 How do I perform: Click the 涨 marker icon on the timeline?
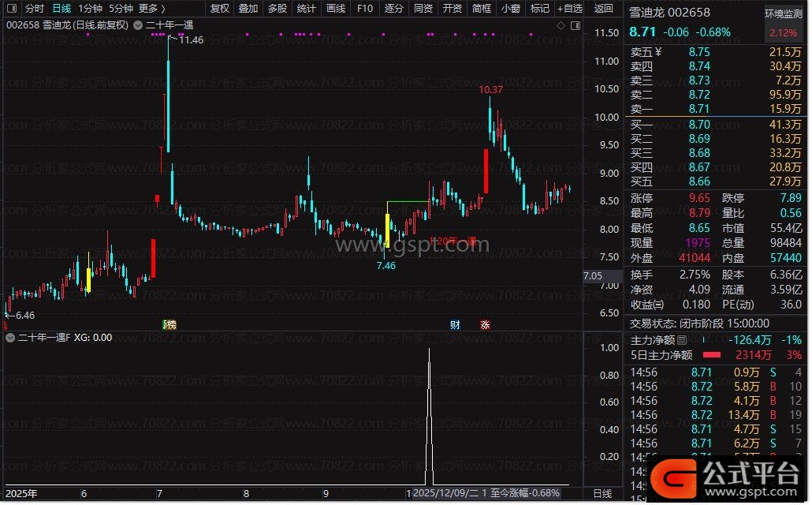pyautogui.click(x=485, y=324)
